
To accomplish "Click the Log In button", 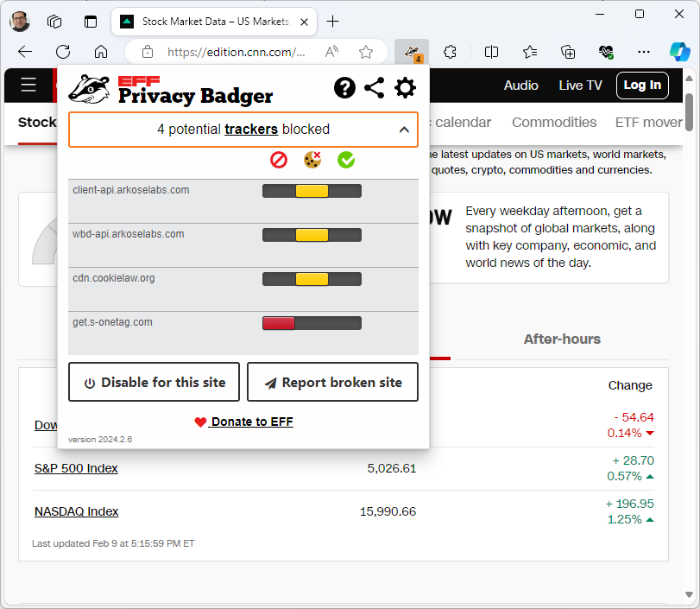I will [x=642, y=85].
